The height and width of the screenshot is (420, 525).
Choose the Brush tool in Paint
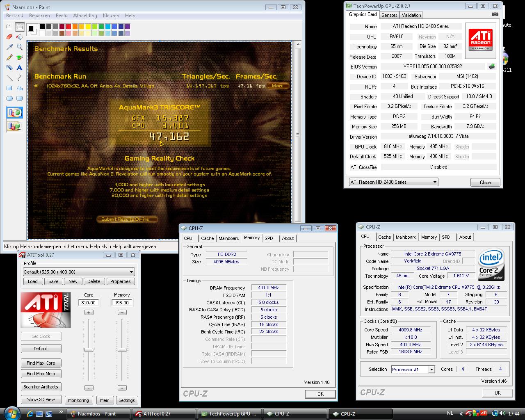pos(19,57)
